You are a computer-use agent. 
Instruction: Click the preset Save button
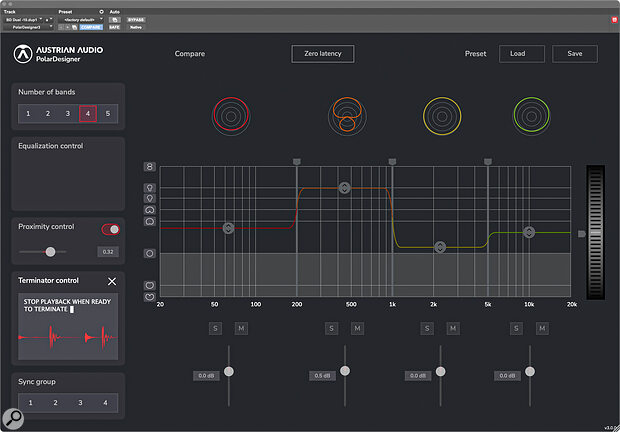click(575, 54)
